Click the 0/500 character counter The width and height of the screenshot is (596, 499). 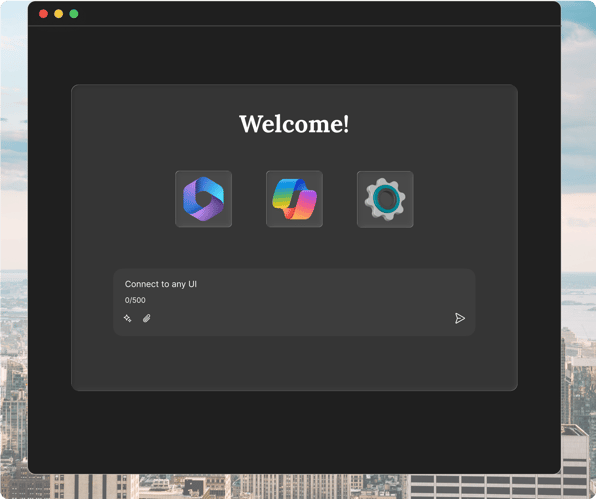click(x=135, y=300)
